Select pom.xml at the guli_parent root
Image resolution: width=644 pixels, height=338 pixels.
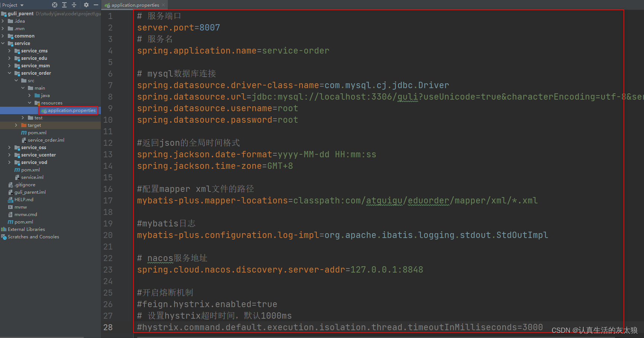click(24, 222)
